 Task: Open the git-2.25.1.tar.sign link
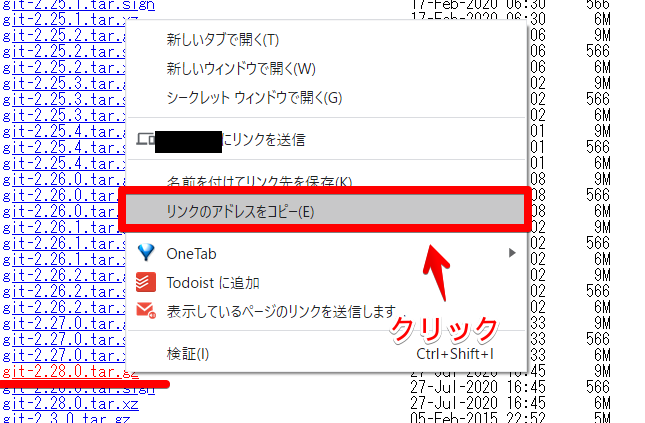pos(79,5)
